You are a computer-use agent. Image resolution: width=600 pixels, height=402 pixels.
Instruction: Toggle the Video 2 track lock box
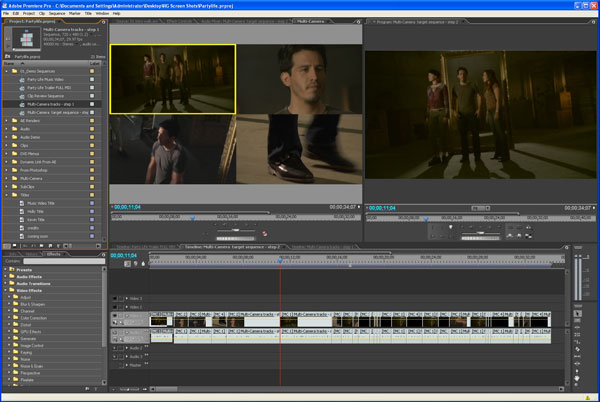point(121,307)
